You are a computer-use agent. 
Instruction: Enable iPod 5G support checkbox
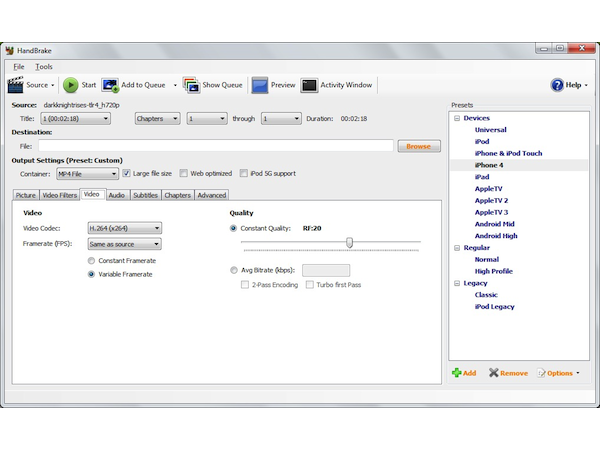coord(244,173)
